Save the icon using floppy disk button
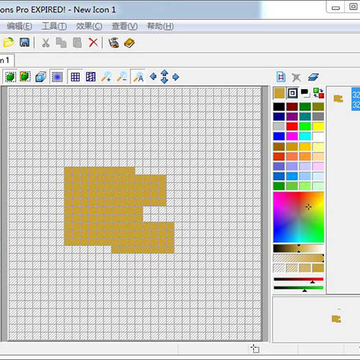Viewport: 360px width, 360px height. pos(25,43)
